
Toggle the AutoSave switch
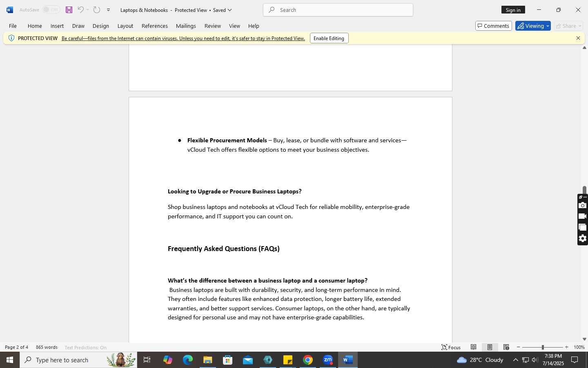[x=51, y=10]
